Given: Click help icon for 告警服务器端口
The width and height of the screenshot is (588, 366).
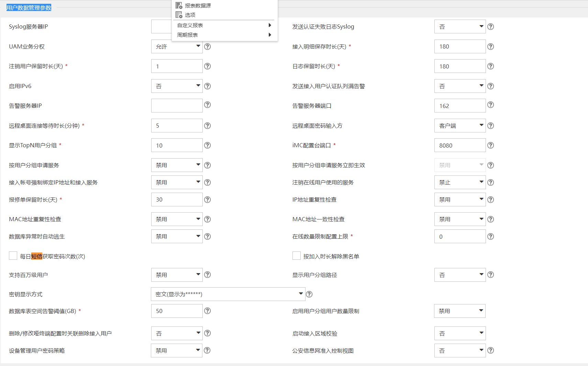Looking at the screenshot, I should [x=491, y=105].
